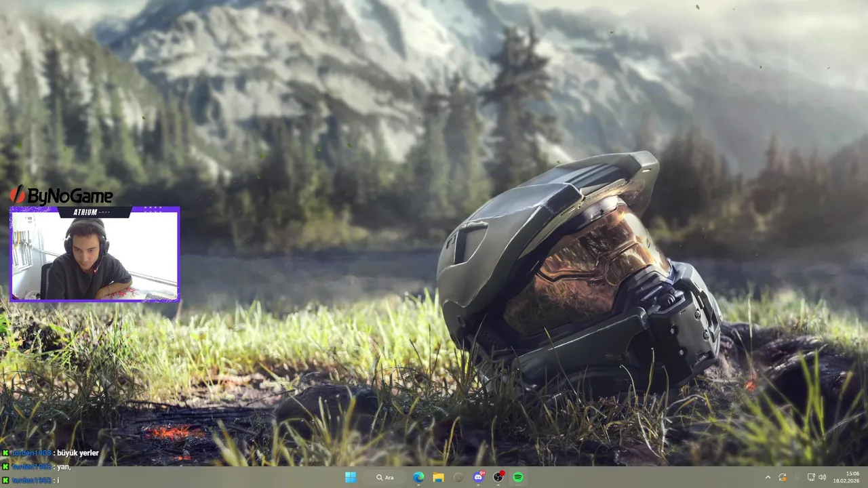This screenshot has height=488, width=868.
Task: Expand the hidden system tray icons
Action: pos(768,477)
